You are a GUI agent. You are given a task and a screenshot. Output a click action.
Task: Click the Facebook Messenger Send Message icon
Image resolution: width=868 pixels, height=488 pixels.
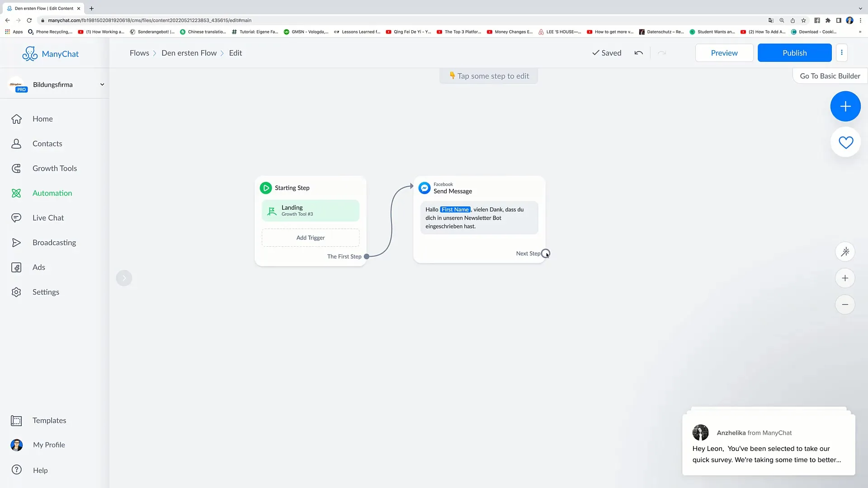point(425,188)
